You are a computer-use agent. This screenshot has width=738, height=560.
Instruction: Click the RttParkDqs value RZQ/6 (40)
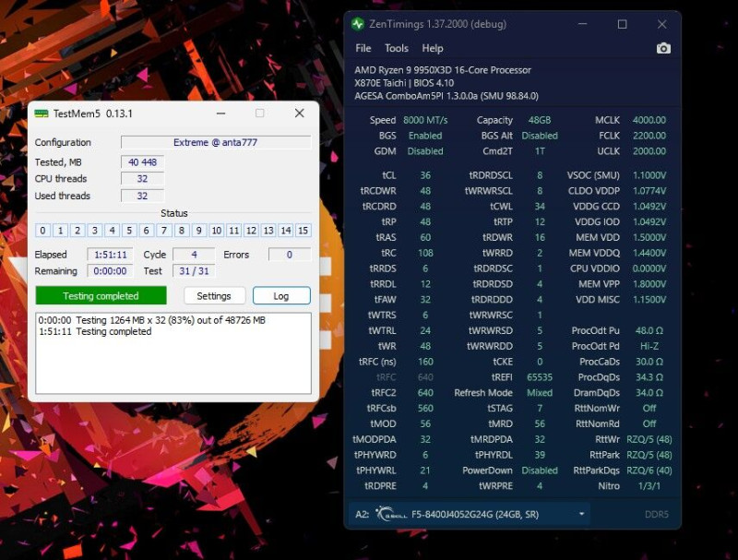pos(649,471)
